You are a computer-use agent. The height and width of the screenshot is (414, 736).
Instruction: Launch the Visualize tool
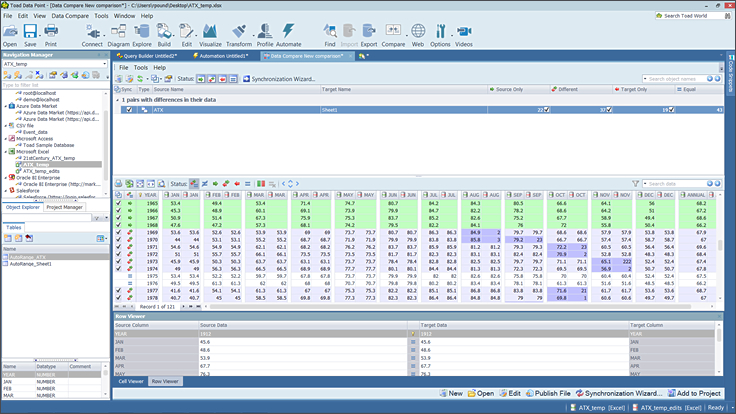coord(209,35)
